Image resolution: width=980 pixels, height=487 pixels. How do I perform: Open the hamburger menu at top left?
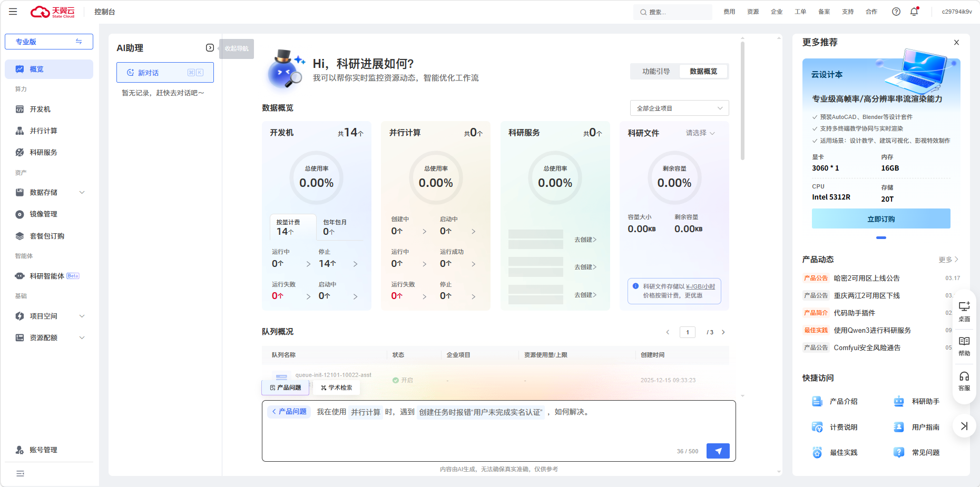(13, 12)
